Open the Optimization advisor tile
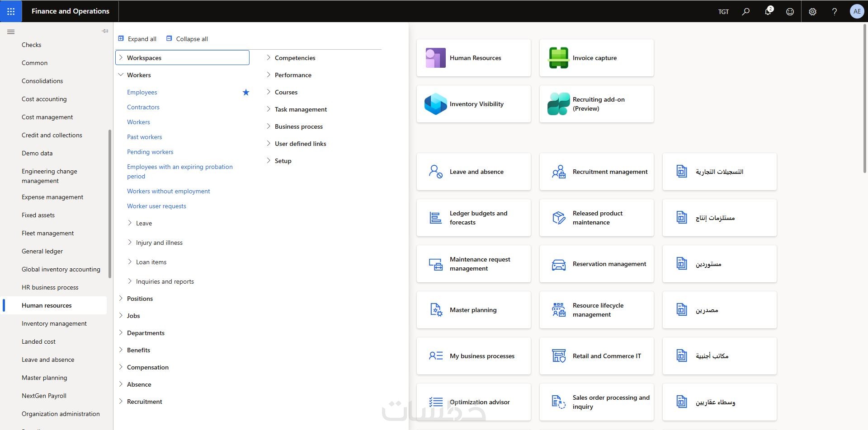Screen dimensions: 868x430 (x=473, y=402)
